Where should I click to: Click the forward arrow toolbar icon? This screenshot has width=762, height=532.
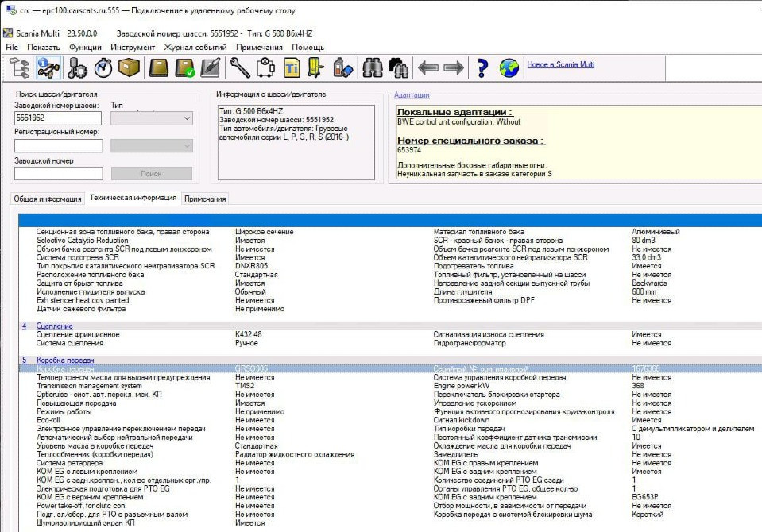(x=454, y=68)
